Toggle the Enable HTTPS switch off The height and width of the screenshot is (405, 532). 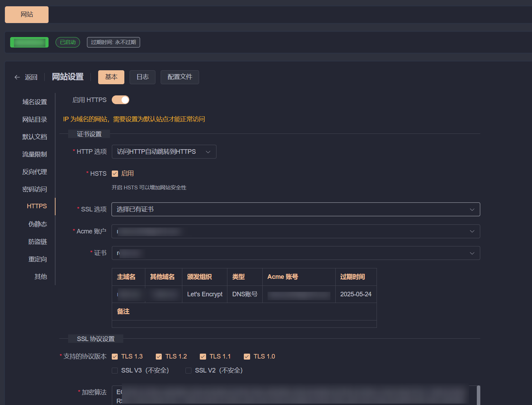121,100
